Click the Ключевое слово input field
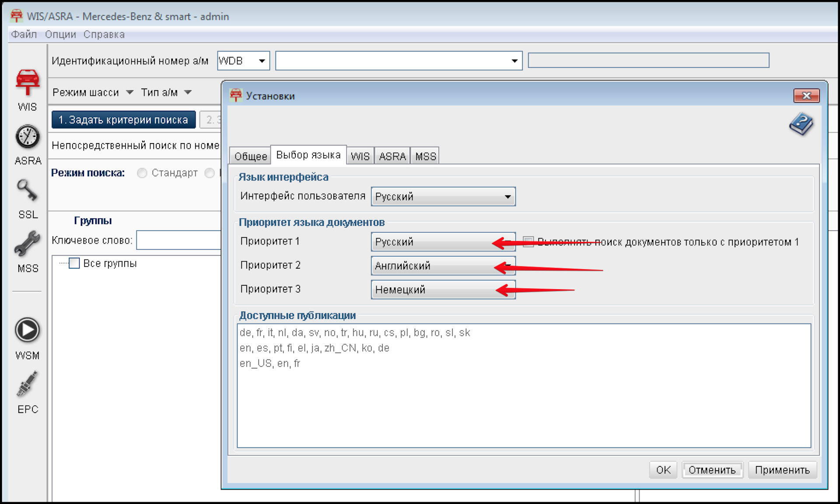840x504 pixels. point(179,240)
